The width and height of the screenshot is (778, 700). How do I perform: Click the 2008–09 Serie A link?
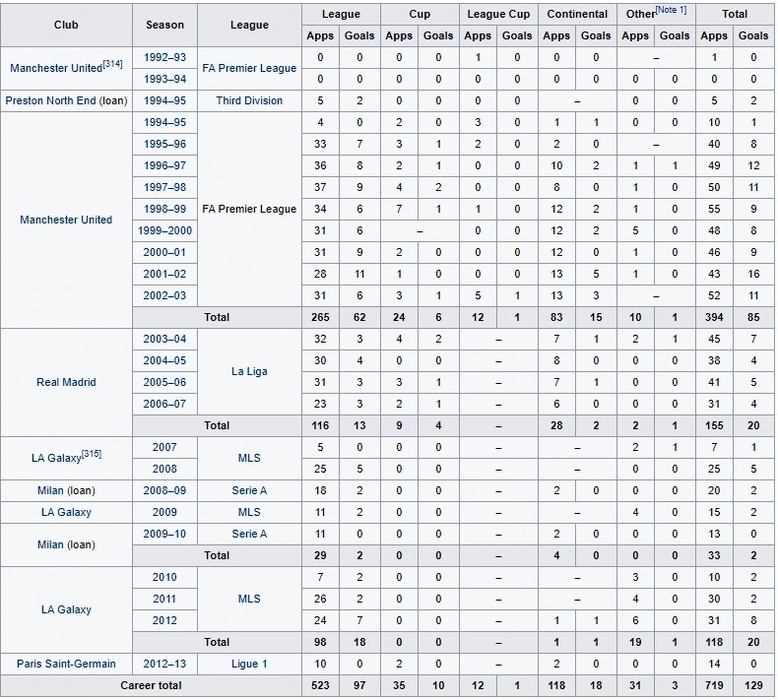[x=249, y=490]
